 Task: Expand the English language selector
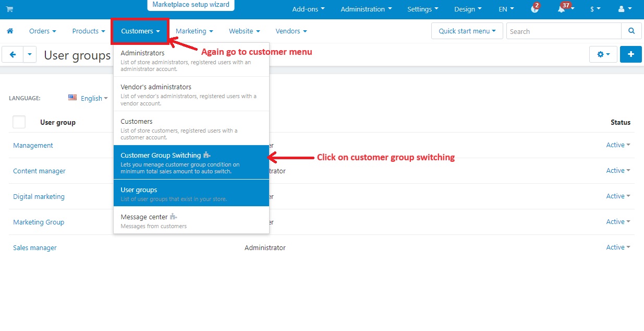click(88, 98)
